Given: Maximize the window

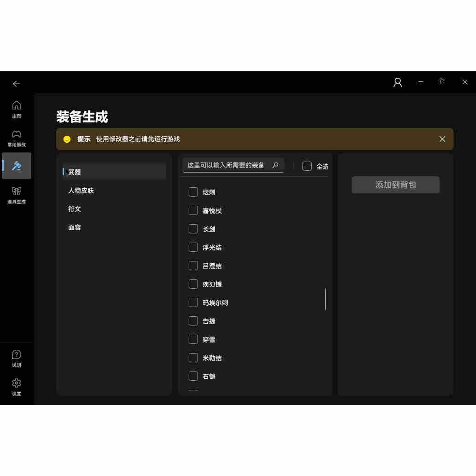Looking at the screenshot, I should click(x=442, y=82).
